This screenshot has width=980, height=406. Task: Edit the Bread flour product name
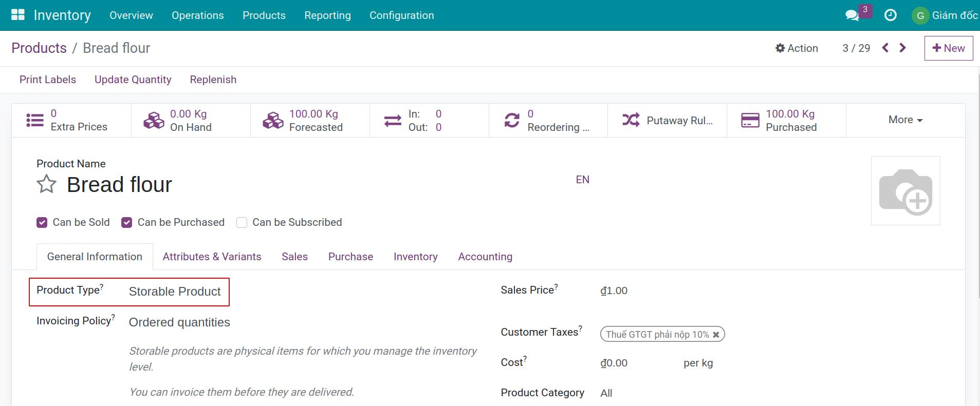[119, 185]
